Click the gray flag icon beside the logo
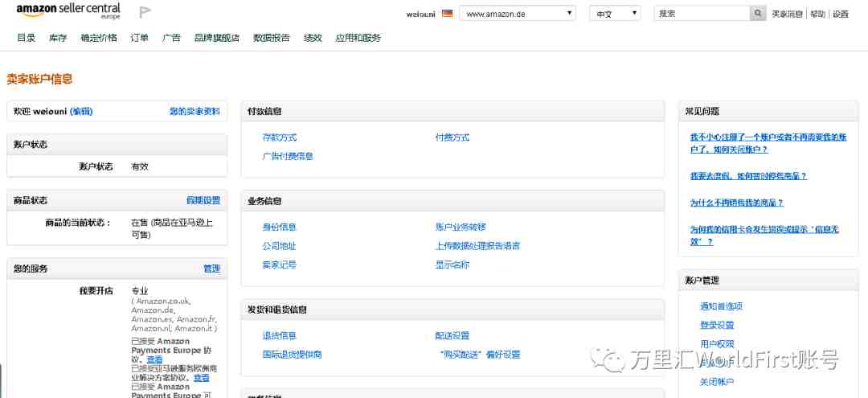Screen dimensions: 868x398 [x=145, y=11]
